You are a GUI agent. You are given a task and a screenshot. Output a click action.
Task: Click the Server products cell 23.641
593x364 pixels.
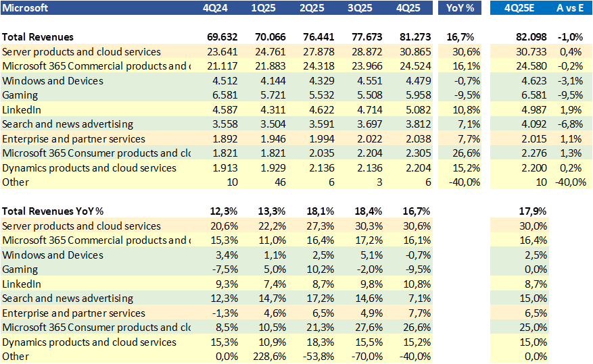(x=222, y=52)
